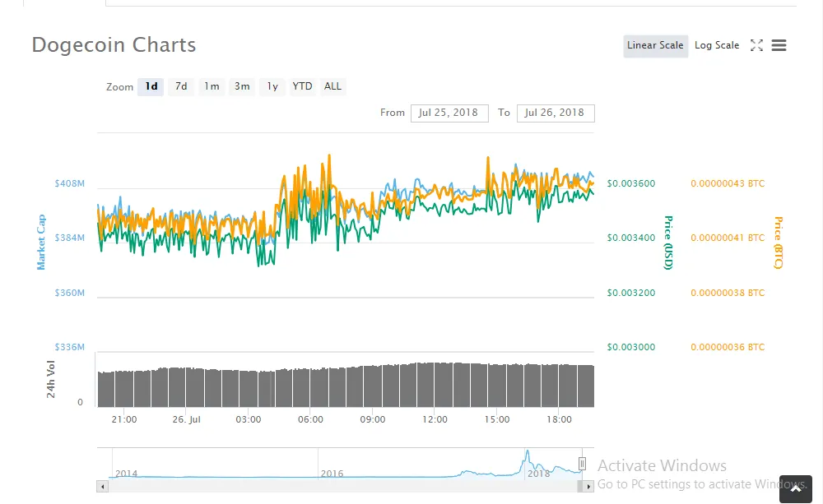Click the $0.003600 price tick
823x504 pixels.
pyautogui.click(x=631, y=183)
